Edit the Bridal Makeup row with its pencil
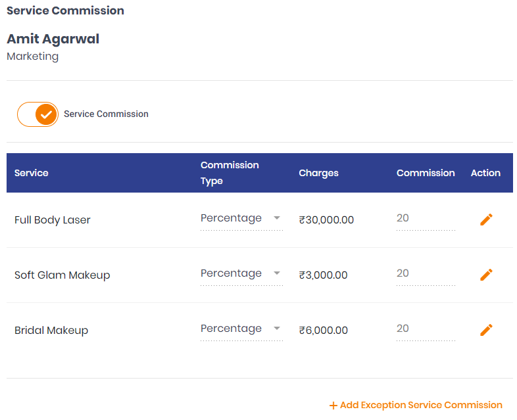517x420 pixels. [486, 330]
